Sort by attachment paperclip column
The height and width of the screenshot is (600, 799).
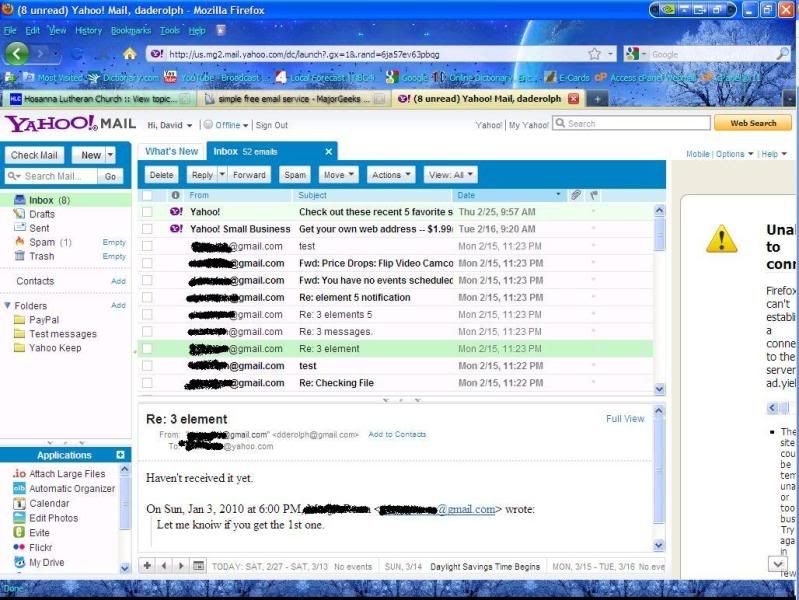pyautogui.click(x=576, y=195)
